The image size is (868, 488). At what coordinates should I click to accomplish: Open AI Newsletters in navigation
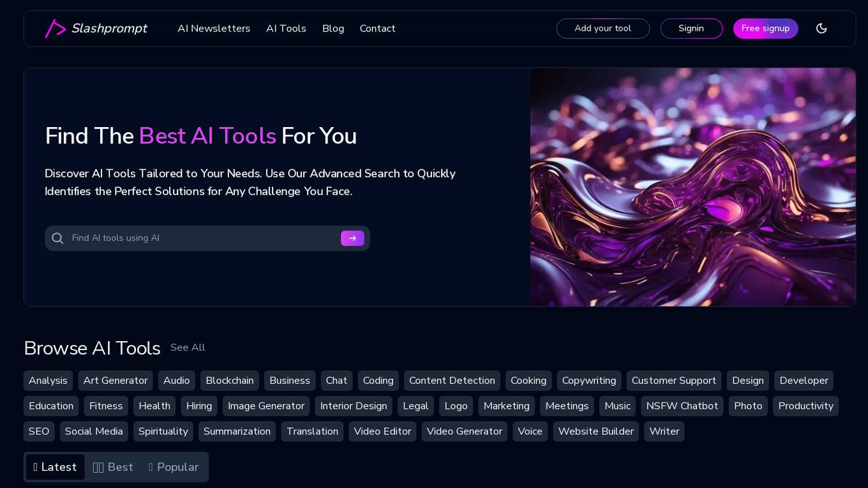point(214,29)
